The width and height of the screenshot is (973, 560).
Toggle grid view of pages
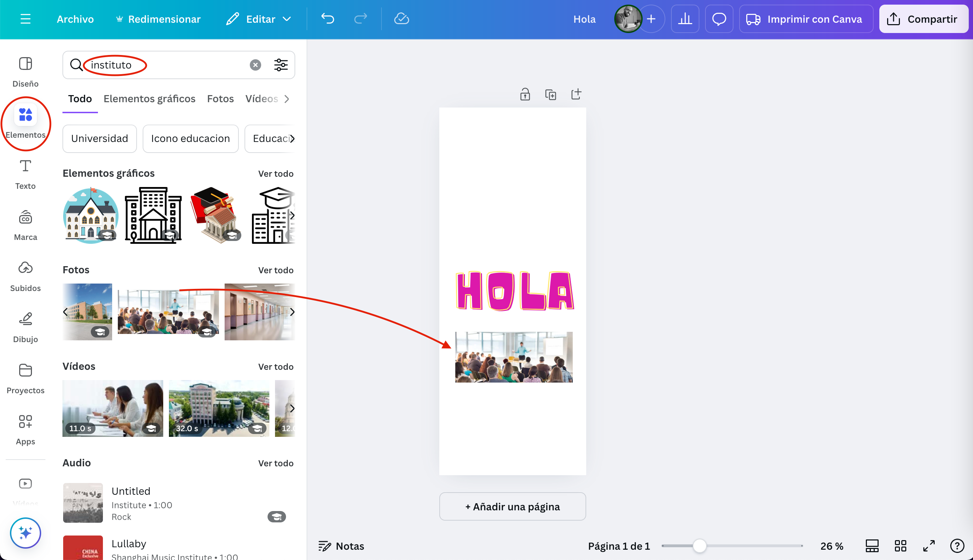900,546
